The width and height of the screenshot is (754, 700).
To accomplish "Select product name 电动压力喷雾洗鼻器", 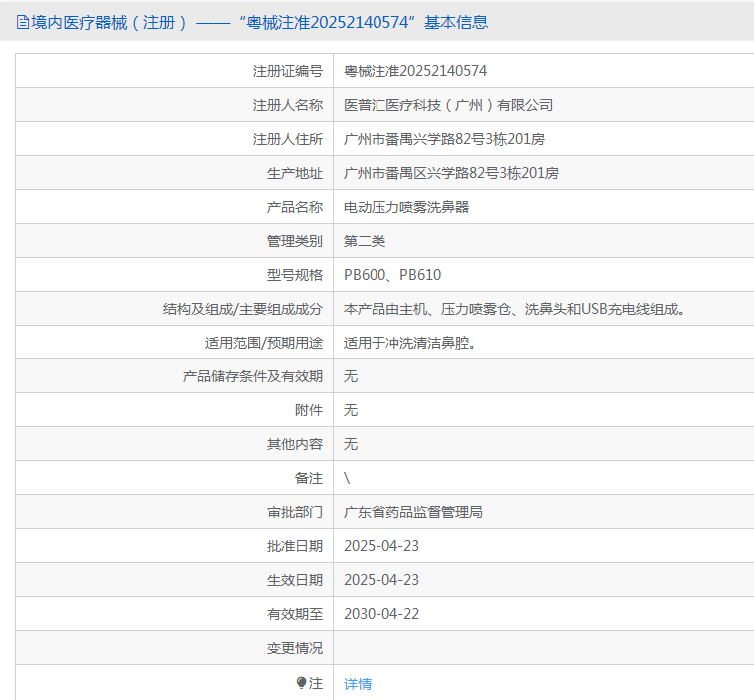I will [406, 207].
